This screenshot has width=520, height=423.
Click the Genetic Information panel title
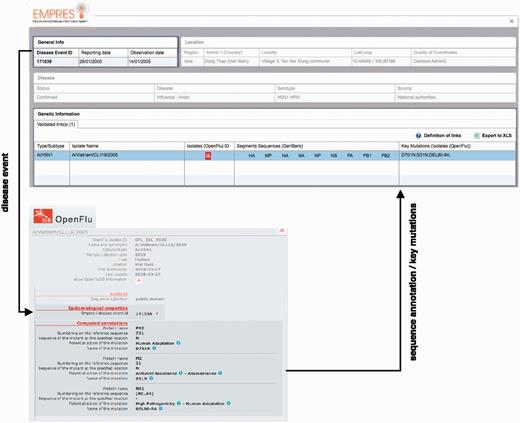pos(59,114)
